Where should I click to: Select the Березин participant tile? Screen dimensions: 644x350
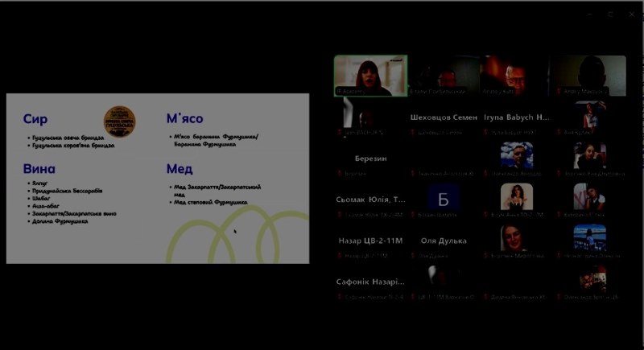click(x=370, y=159)
